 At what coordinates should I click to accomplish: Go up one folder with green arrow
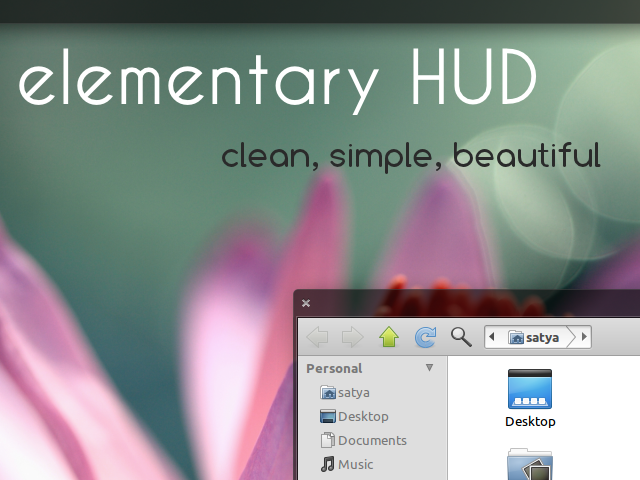pyautogui.click(x=389, y=337)
